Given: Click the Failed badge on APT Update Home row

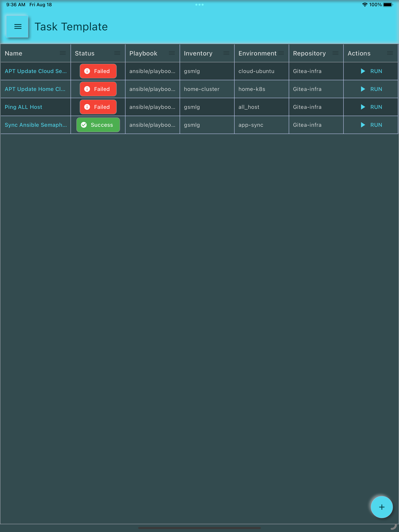Looking at the screenshot, I should 98,89.
